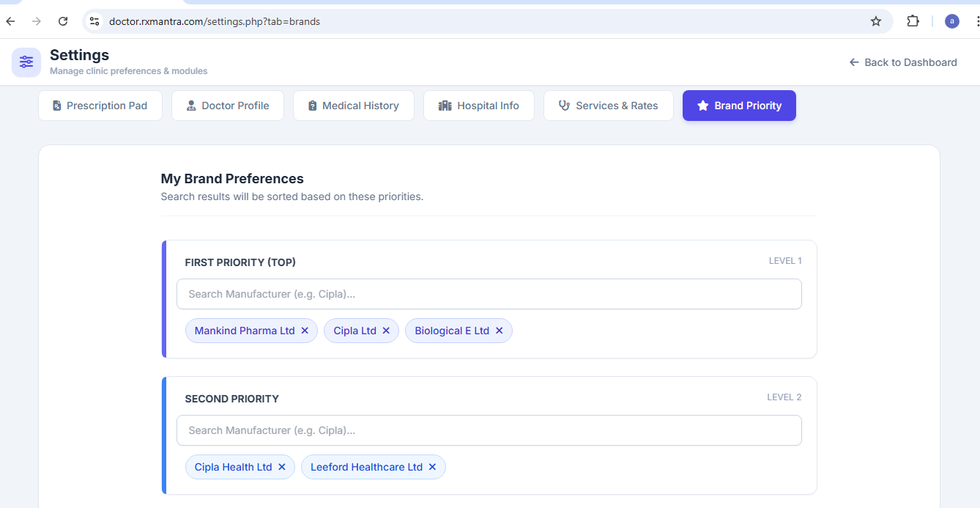The height and width of the screenshot is (508, 980).
Task: Remove Biological E Ltd brand tag
Action: pyautogui.click(x=499, y=331)
